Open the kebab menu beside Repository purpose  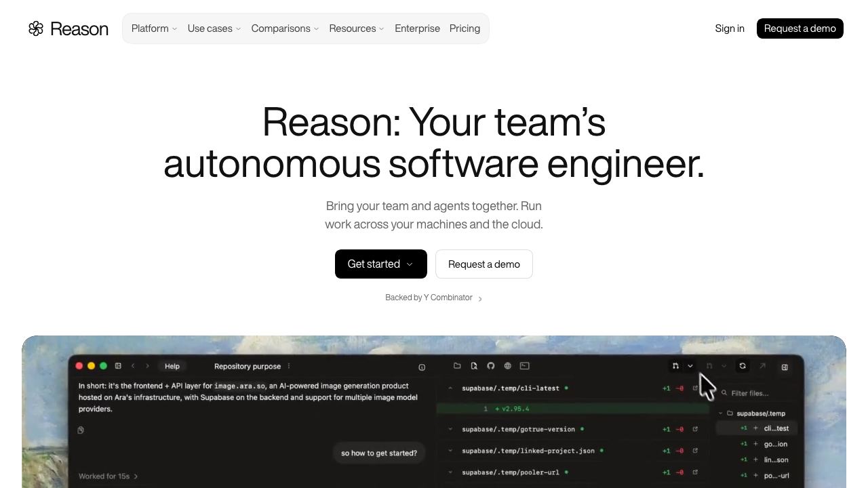point(289,366)
